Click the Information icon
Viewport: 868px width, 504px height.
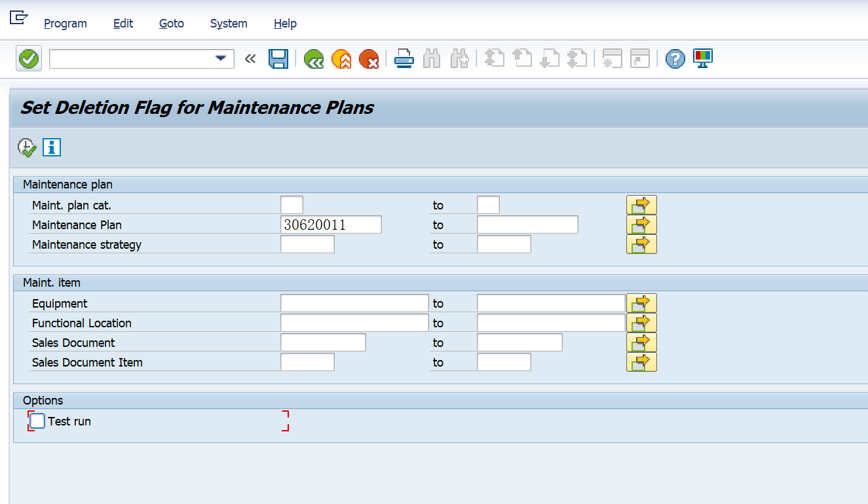pyautogui.click(x=51, y=147)
